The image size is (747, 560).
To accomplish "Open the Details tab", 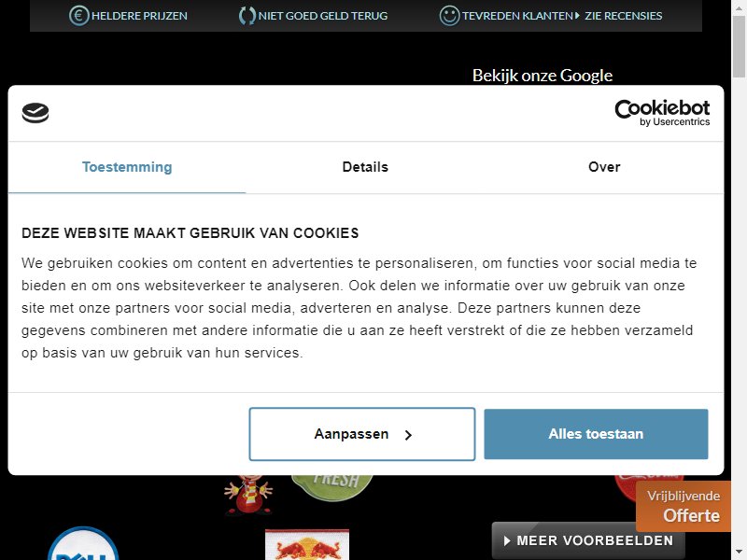I will click(x=365, y=167).
